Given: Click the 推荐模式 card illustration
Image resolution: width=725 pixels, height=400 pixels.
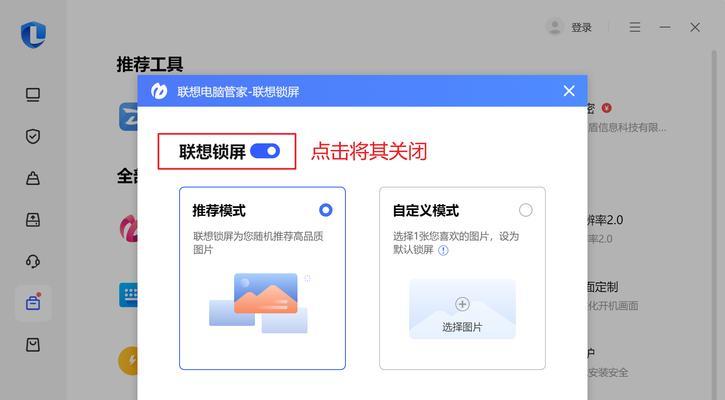Looking at the screenshot, I should click(x=258, y=303).
